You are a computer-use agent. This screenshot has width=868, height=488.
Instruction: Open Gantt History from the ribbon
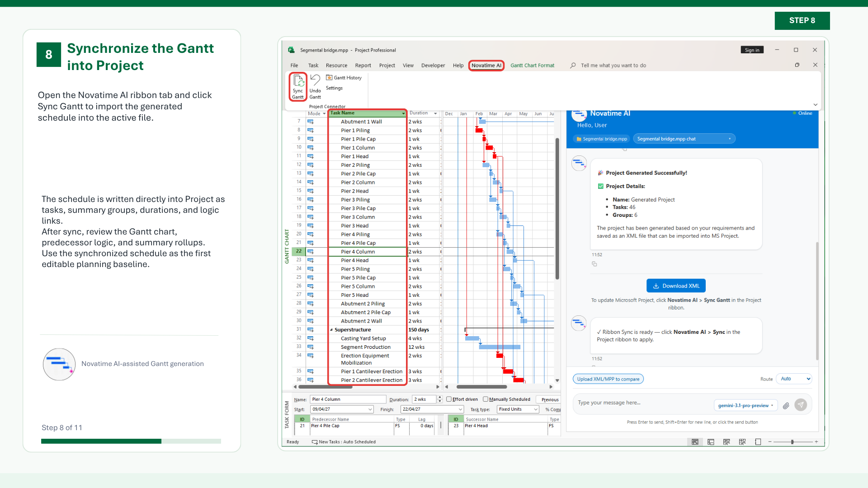pyautogui.click(x=344, y=78)
